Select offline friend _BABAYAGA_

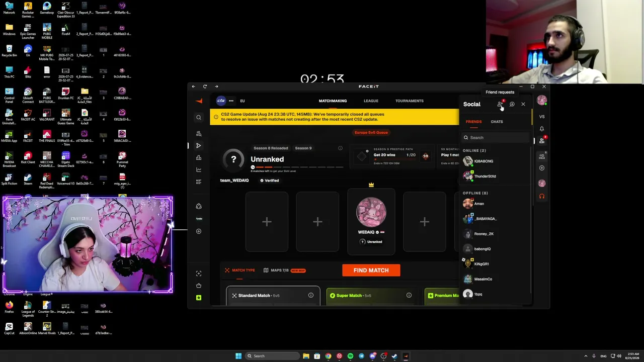click(496, 219)
